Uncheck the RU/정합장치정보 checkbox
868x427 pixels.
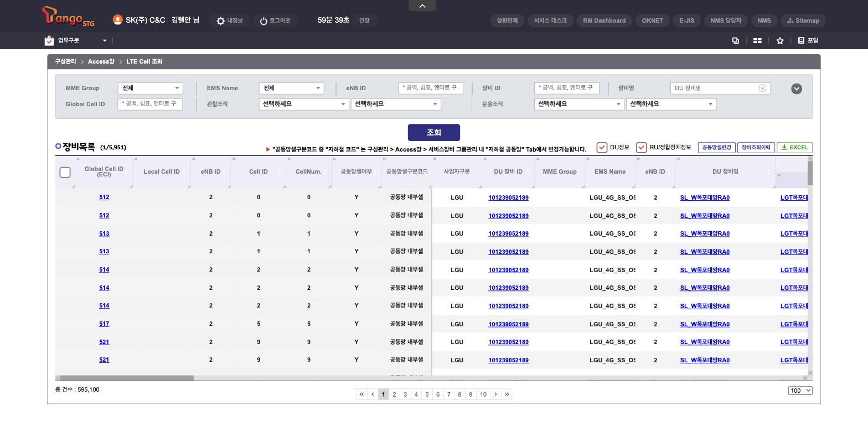(641, 147)
